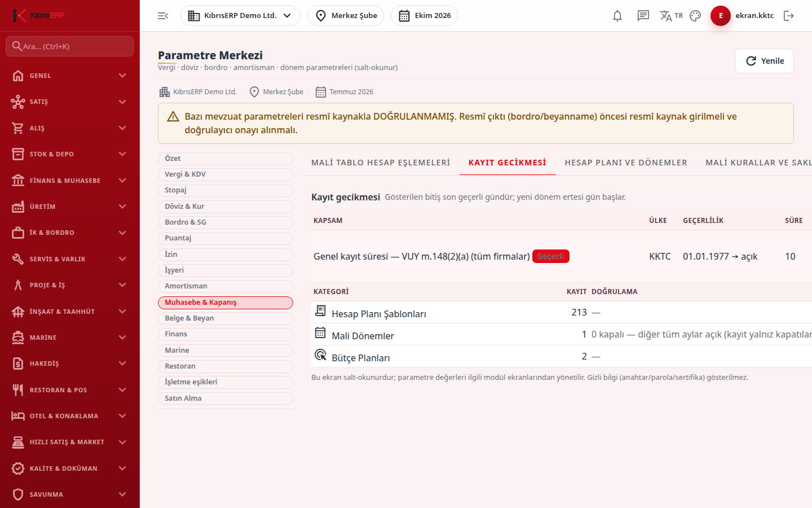The height and width of the screenshot is (508, 812).
Task: Open the Ekim 2026 period selector
Action: point(424,16)
